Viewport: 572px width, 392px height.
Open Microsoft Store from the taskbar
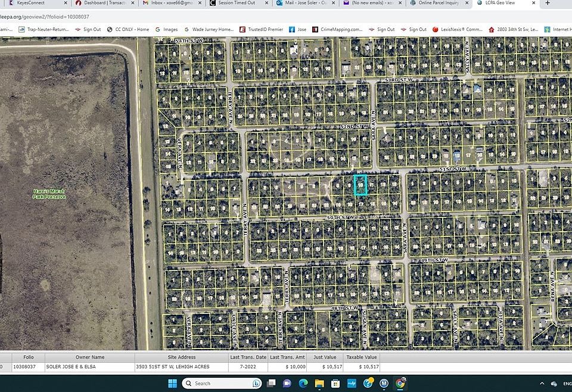335,383
